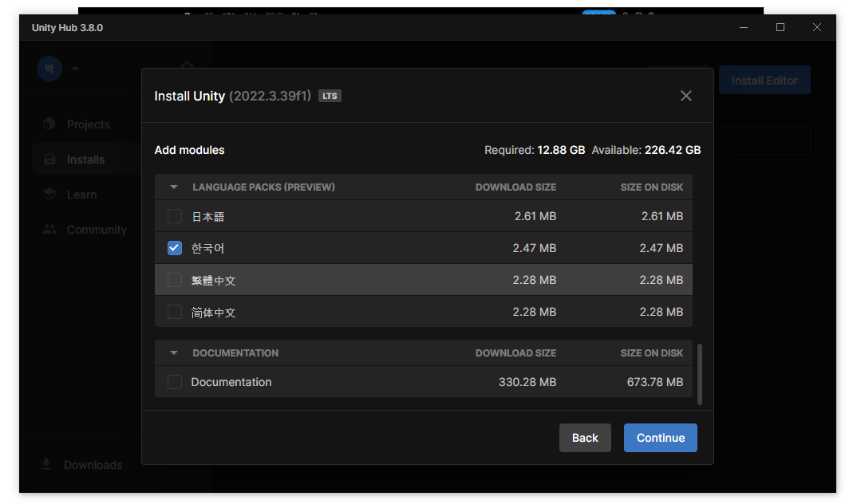Click the user account avatar
Screen dimensions: 853x504
[49, 69]
